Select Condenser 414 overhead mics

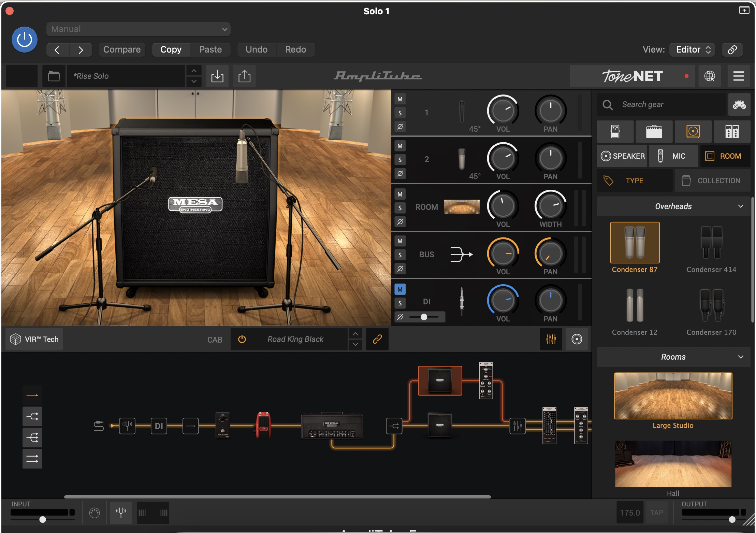[x=711, y=248]
